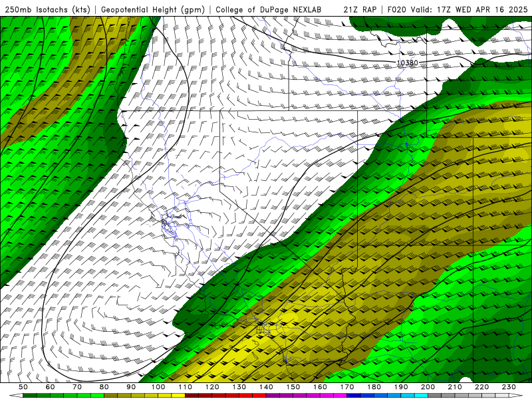This screenshot has height=399, width=532.
Task: Click the 100 knot colorbar label
Action: click(x=158, y=387)
